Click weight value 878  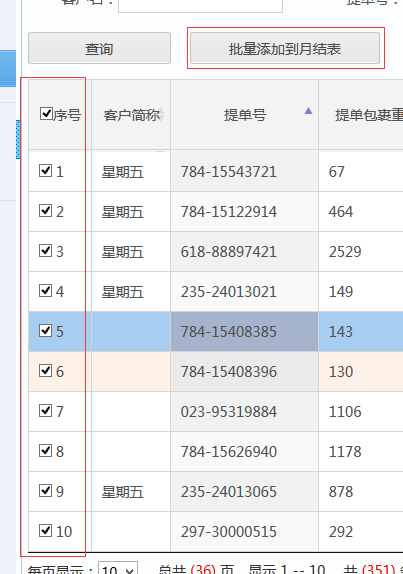coord(340,491)
